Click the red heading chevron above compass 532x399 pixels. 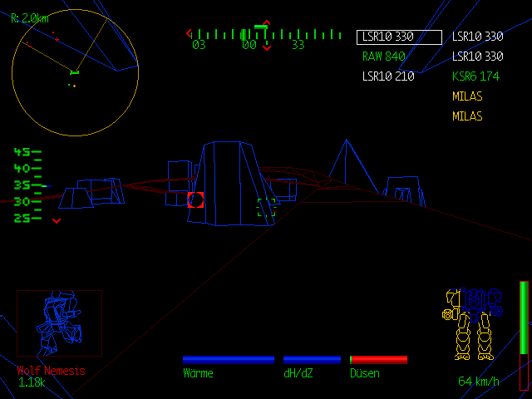pos(267,22)
